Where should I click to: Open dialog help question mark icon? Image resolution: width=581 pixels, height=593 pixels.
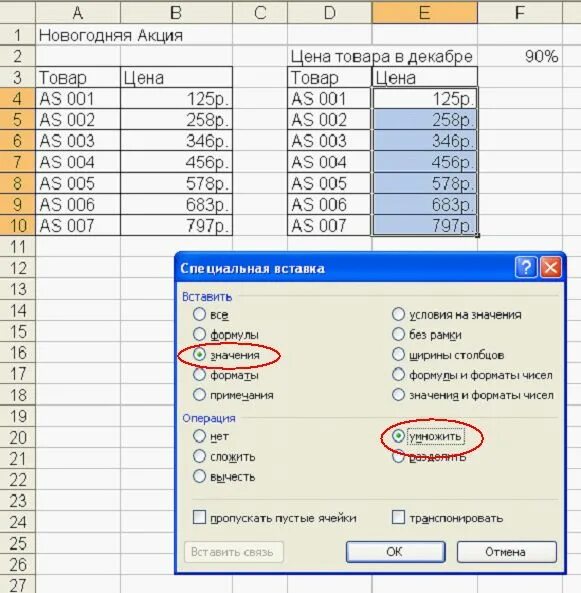pos(526,267)
